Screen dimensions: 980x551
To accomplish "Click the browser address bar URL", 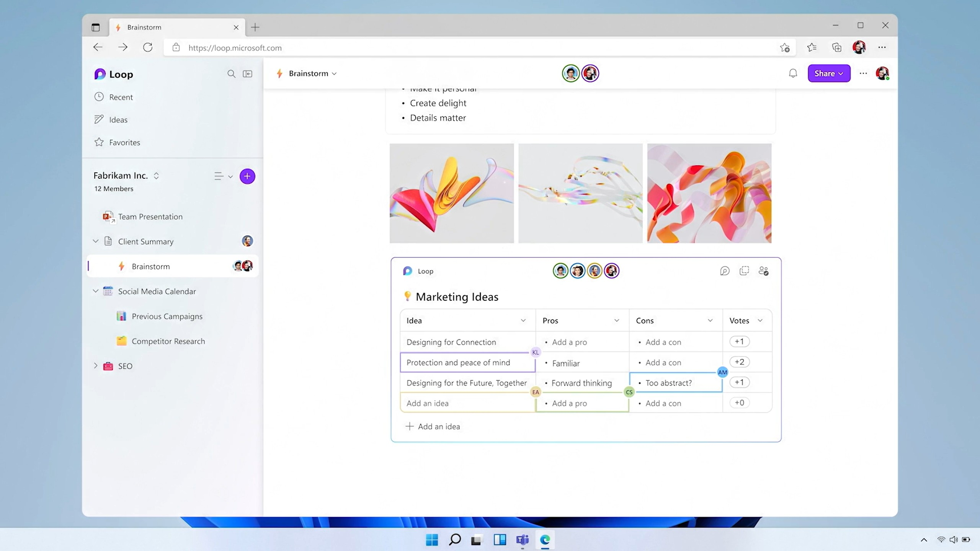I will tap(235, 48).
